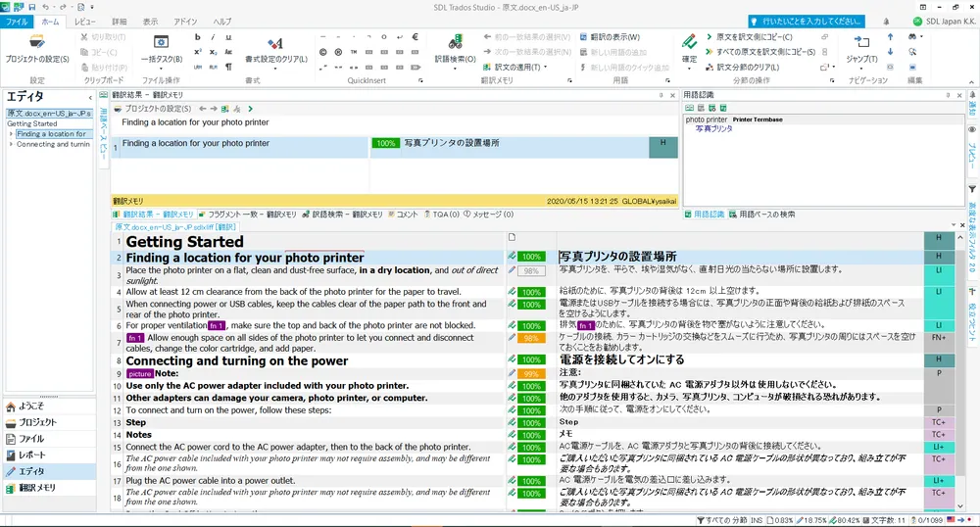Viewport: 980px width, 527px height.
Task: Switch to メッセージ(0) tab
Action: click(489, 215)
